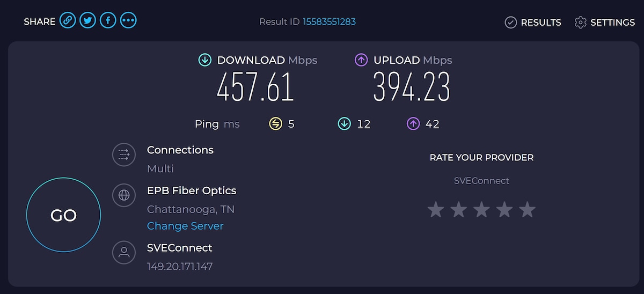The height and width of the screenshot is (294, 644).
Task: Click the globe server icon
Action: tap(124, 195)
